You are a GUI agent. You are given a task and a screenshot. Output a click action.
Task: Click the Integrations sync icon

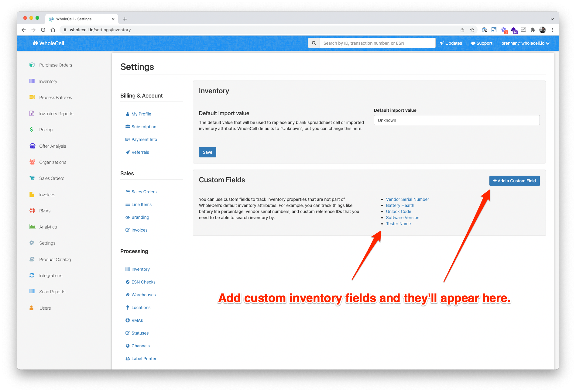tap(32, 275)
